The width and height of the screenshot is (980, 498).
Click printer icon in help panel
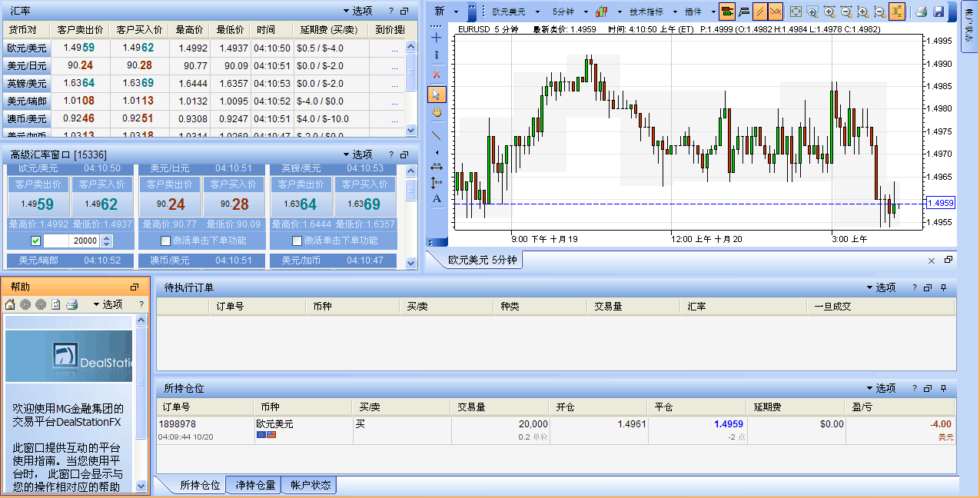(x=71, y=304)
